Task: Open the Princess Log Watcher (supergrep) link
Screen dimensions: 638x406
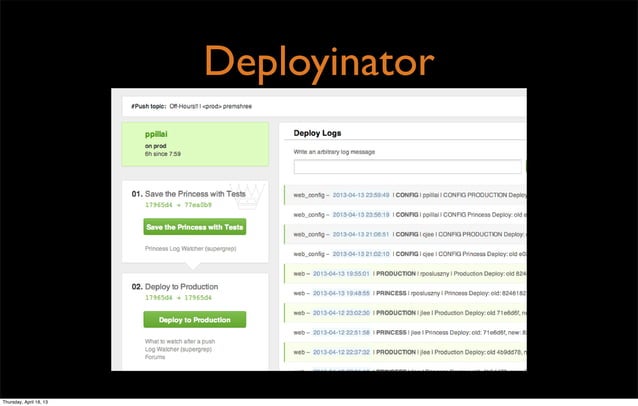Action: (x=190, y=249)
